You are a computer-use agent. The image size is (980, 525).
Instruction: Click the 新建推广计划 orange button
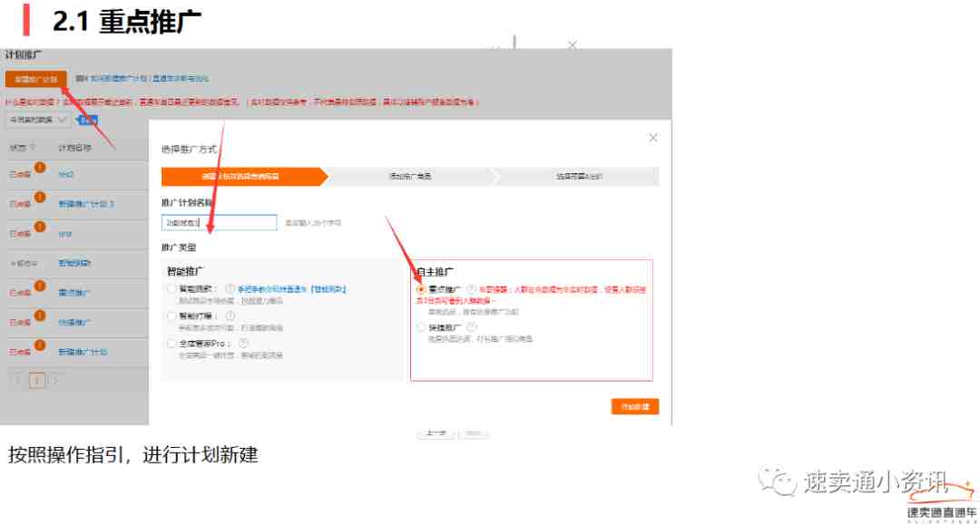click(x=36, y=80)
